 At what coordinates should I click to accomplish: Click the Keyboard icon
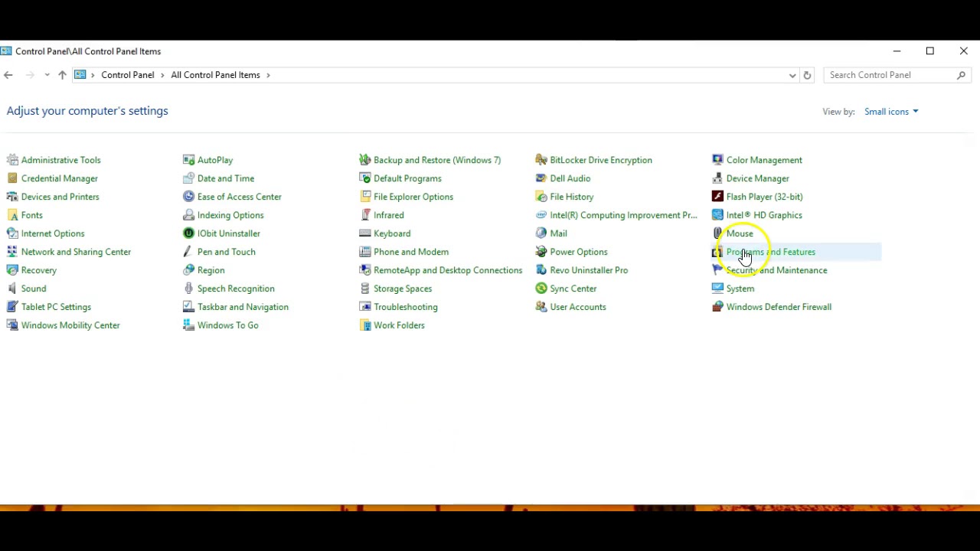[x=365, y=233]
